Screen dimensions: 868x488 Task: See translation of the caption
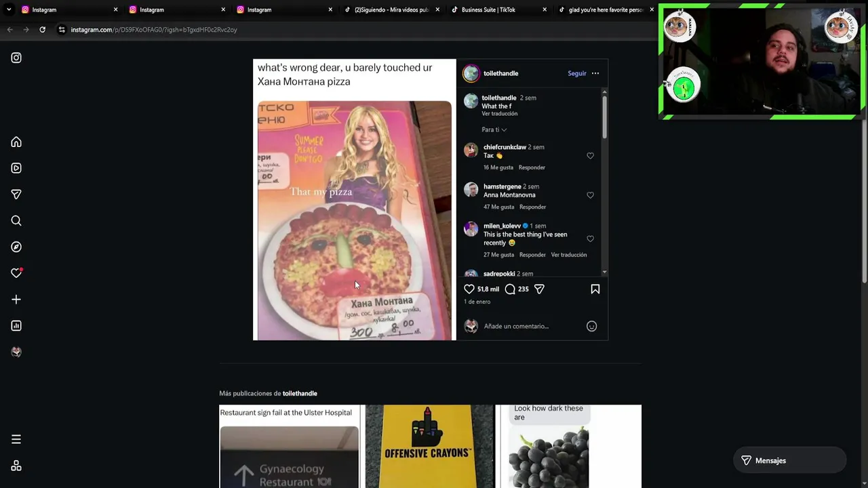coord(500,114)
